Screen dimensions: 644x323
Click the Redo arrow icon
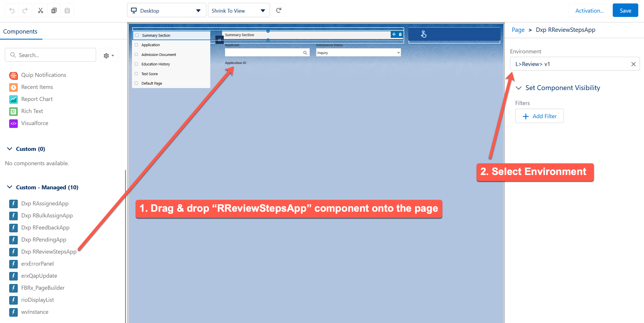tap(25, 11)
